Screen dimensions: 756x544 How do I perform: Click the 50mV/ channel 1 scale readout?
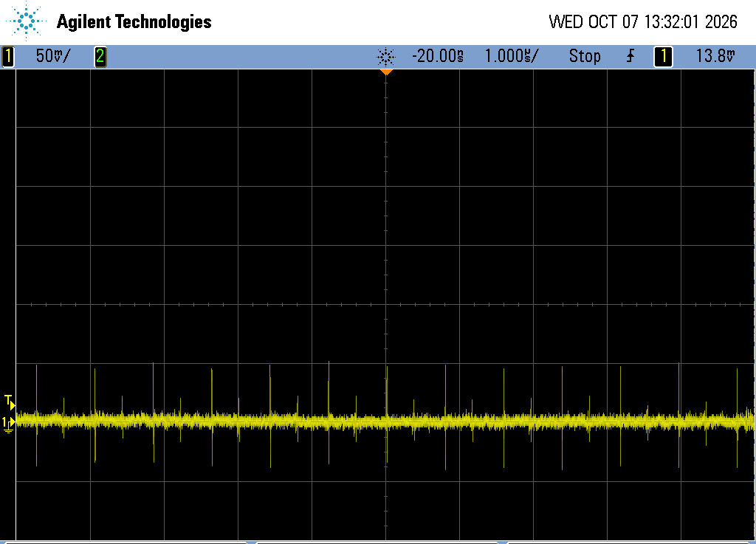[53, 56]
